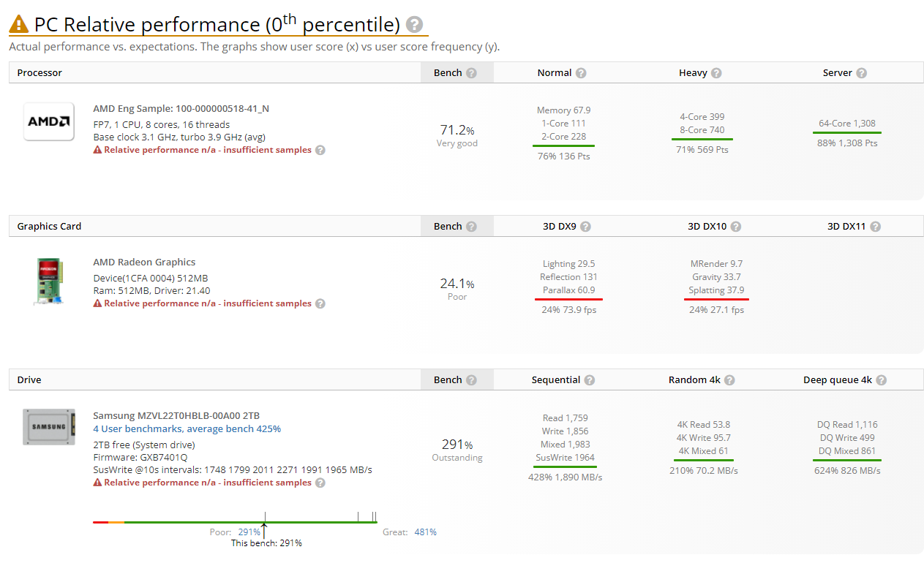This screenshot has width=924, height=563.
Task: Click the AMD processor logo thumbnail
Action: pyautogui.click(x=49, y=121)
